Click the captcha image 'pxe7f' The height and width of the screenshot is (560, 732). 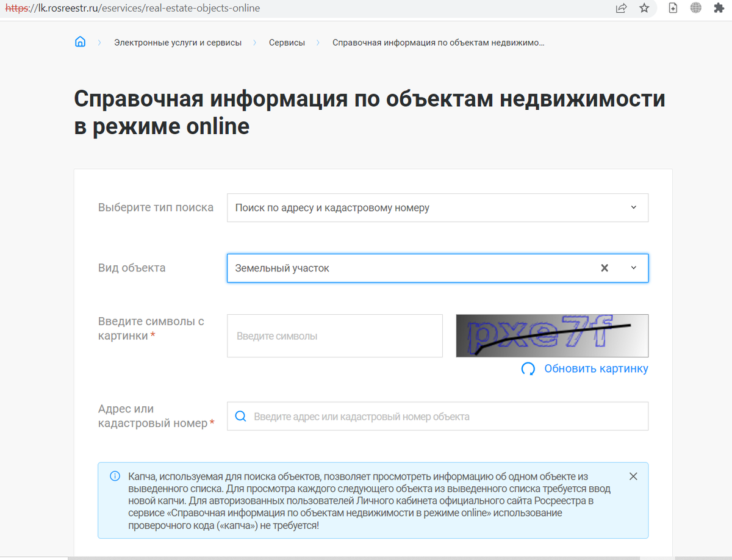[x=552, y=336]
